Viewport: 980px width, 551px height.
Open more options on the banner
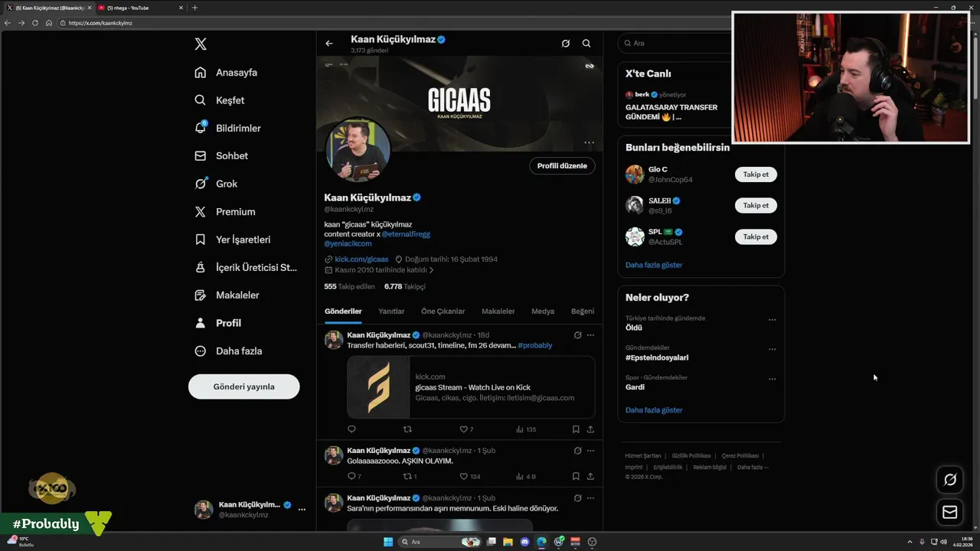tap(589, 142)
